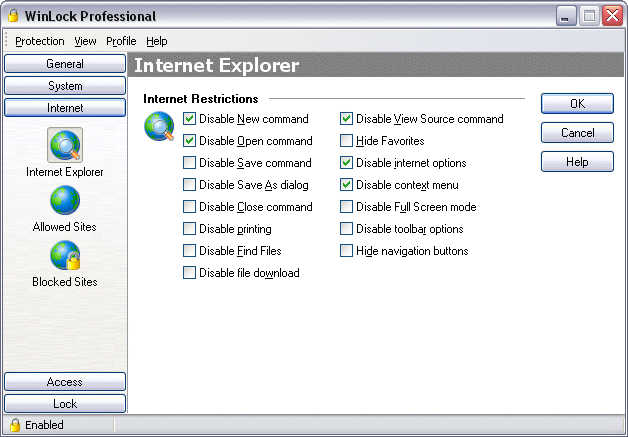Click the Enabled status text

[44, 425]
